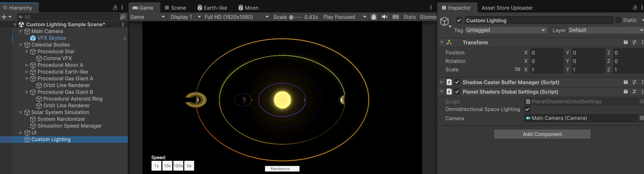The height and width of the screenshot is (174, 644).
Task: Open the Asset Store Uploader tab
Action: pyautogui.click(x=507, y=8)
